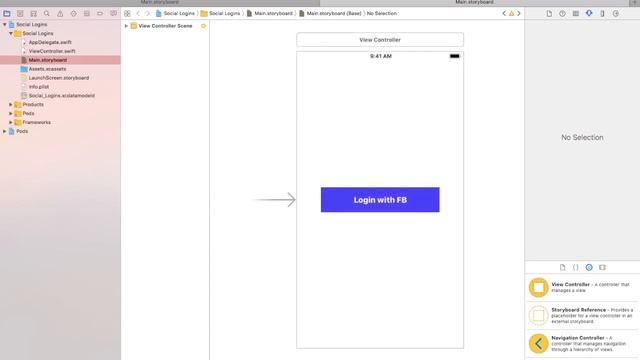Open the Issue navigator triangle icon
This screenshot has height=360, width=640.
tap(60, 13)
